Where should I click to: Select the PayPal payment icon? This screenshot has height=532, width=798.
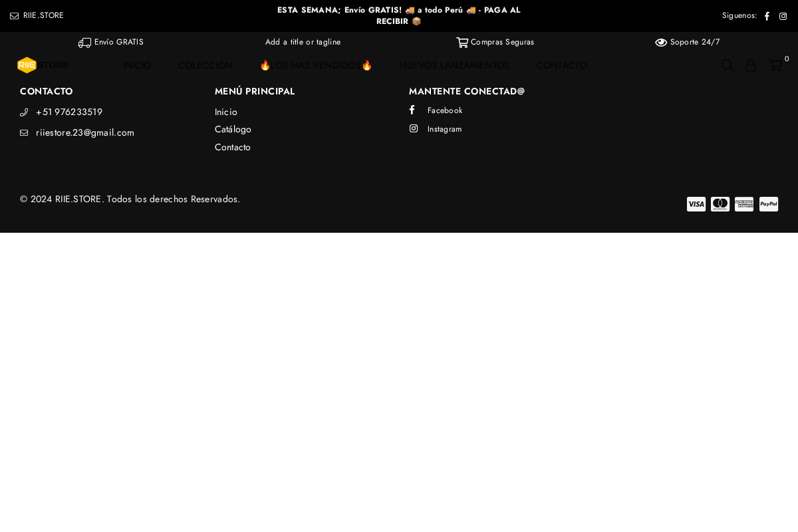(x=768, y=204)
